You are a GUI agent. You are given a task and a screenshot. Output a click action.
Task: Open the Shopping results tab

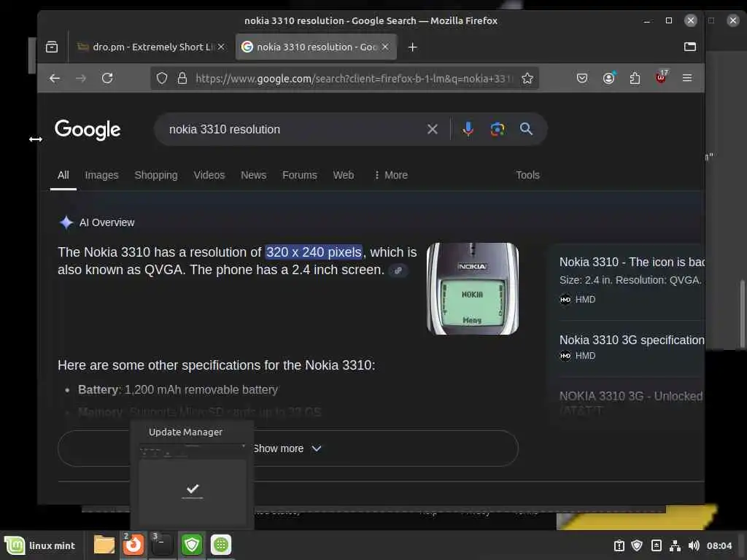click(156, 175)
